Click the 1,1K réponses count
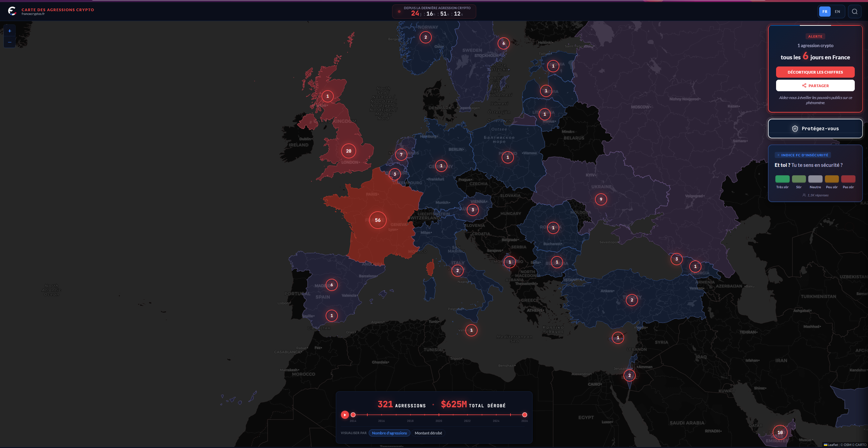The height and width of the screenshot is (448, 868). [815, 195]
